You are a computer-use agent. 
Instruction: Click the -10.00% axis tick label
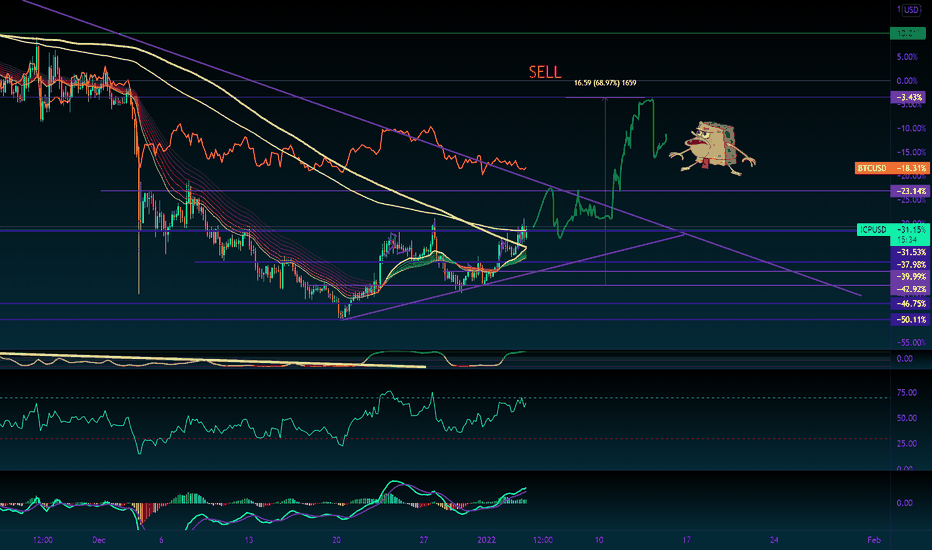tap(910, 128)
